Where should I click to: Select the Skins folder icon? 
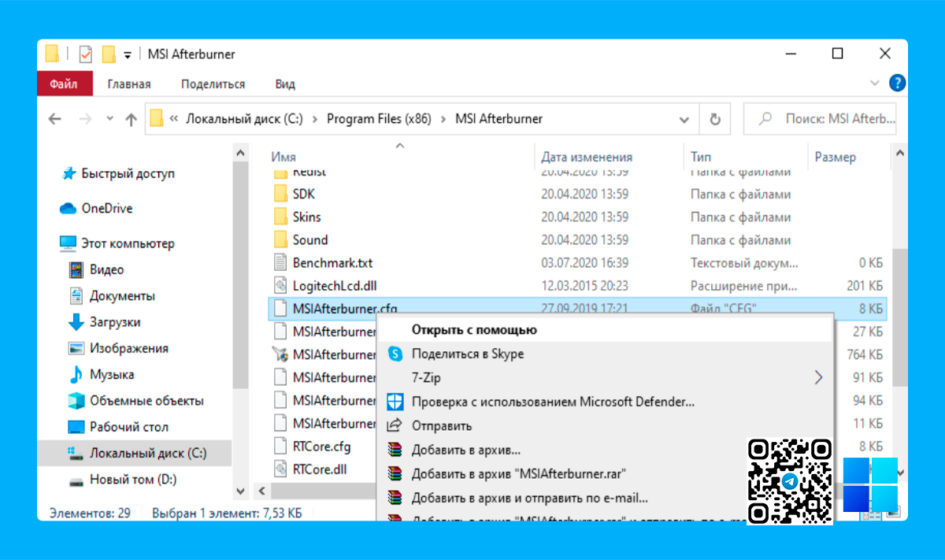tap(281, 217)
